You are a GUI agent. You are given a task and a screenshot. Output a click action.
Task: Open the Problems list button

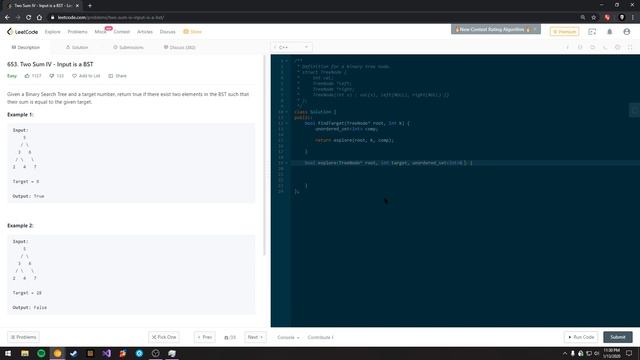[x=23, y=337]
